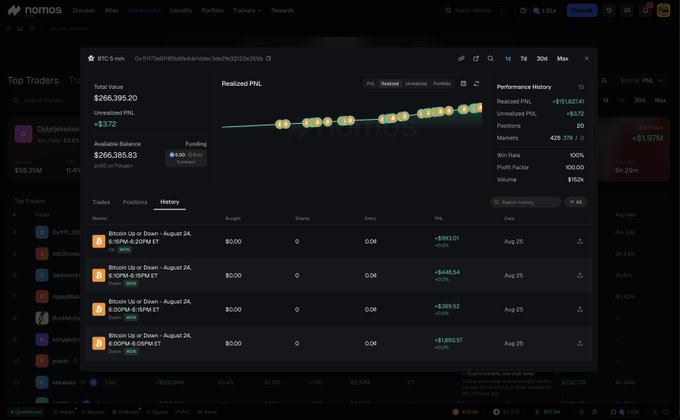680x420 pixels.
Task: Choose Max range on background leaderboard
Action: point(660,100)
